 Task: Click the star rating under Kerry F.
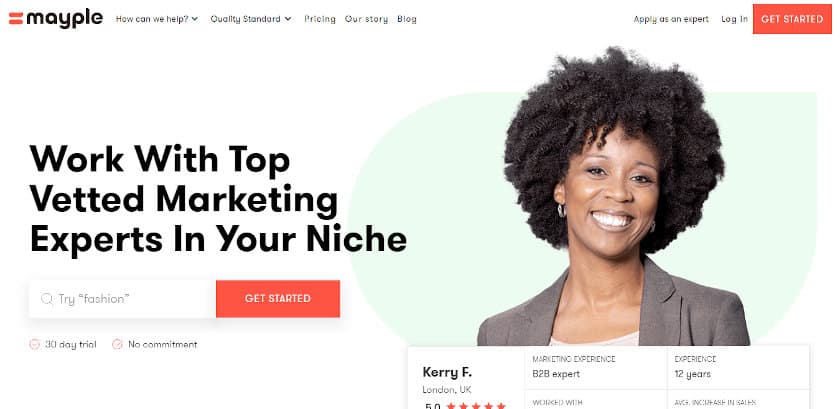coord(476,406)
